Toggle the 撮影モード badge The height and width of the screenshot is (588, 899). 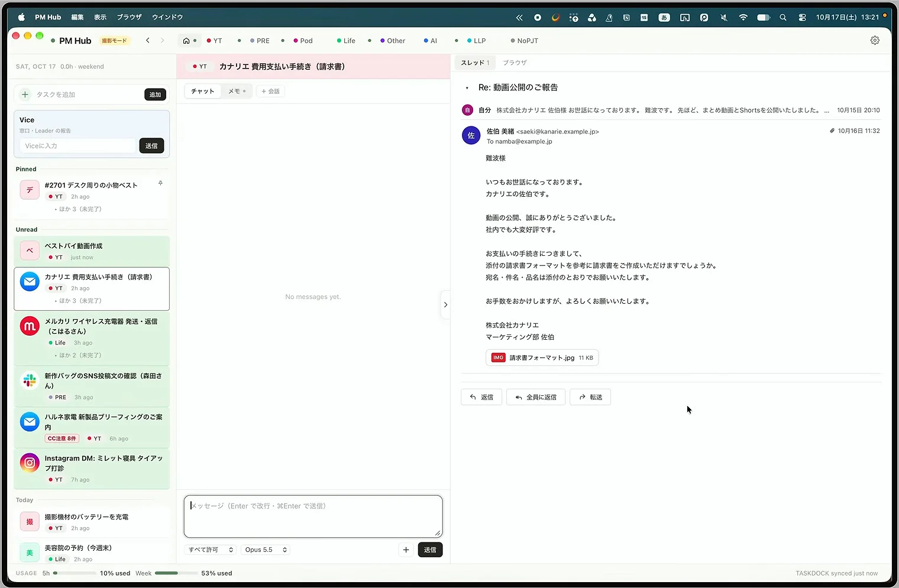click(x=114, y=41)
